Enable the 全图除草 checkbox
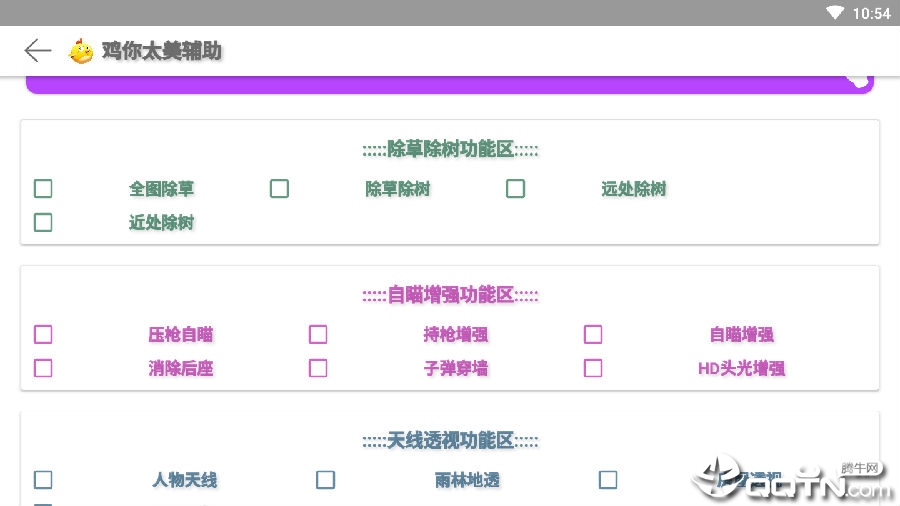The height and width of the screenshot is (506, 900). coord(43,189)
